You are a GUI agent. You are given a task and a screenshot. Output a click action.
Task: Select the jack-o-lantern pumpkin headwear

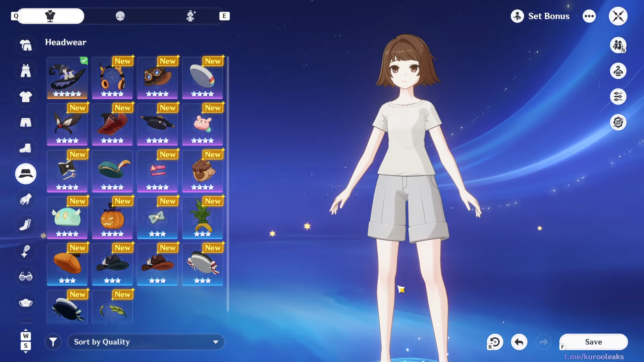(112, 218)
